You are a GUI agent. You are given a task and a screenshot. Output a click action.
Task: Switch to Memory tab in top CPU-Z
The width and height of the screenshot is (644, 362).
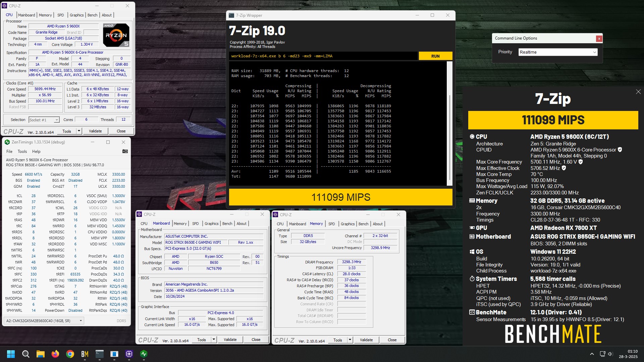pos(45,15)
